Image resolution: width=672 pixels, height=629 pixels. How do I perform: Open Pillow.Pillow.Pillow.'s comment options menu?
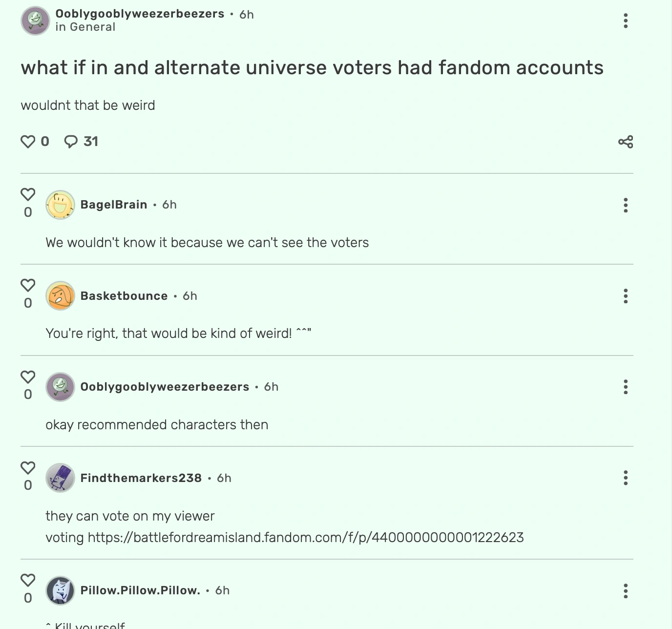626,591
